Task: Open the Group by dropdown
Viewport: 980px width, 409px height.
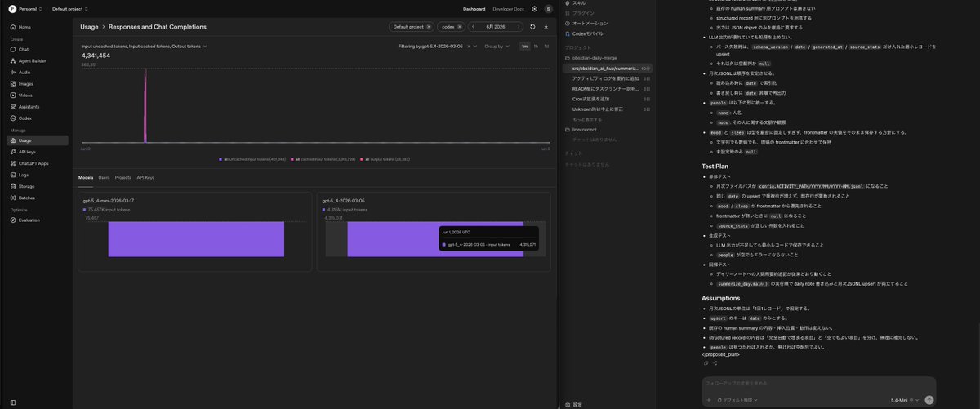Action: tap(496, 47)
